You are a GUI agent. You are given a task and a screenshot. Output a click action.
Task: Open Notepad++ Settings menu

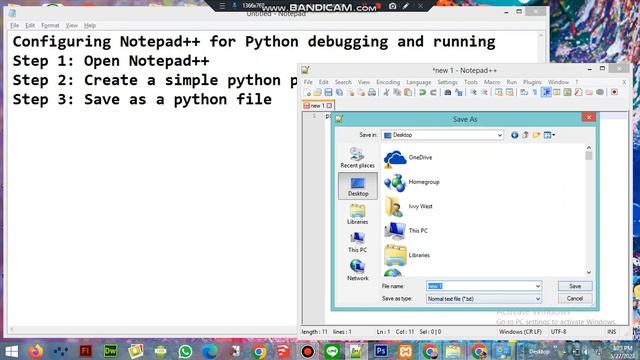pyautogui.click(x=447, y=82)
